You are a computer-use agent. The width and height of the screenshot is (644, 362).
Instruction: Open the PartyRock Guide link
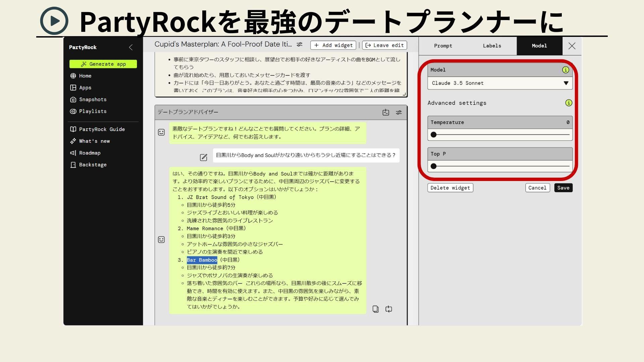point(102,129)
